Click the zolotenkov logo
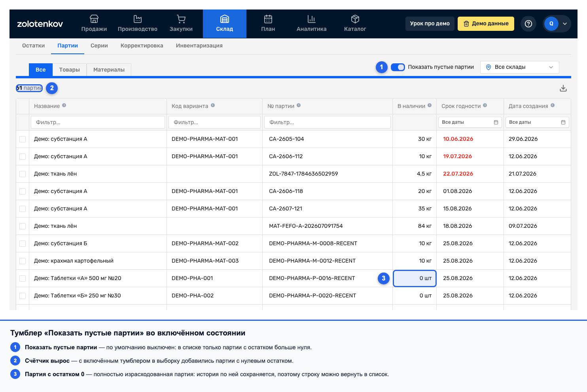Viewport: 587px width, 392px height. point(40,24)
